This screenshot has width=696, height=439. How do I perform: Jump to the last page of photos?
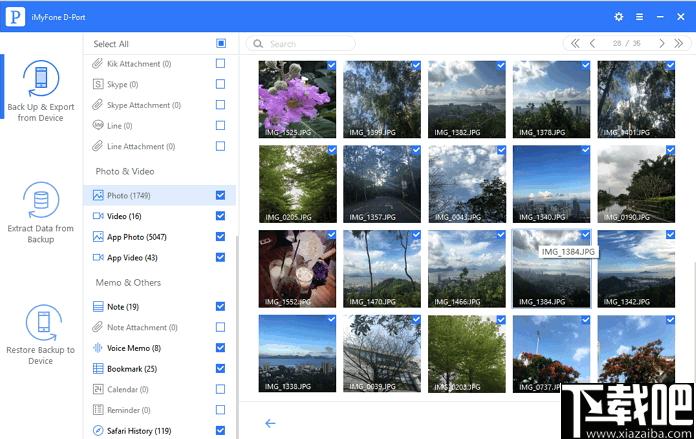678,43
